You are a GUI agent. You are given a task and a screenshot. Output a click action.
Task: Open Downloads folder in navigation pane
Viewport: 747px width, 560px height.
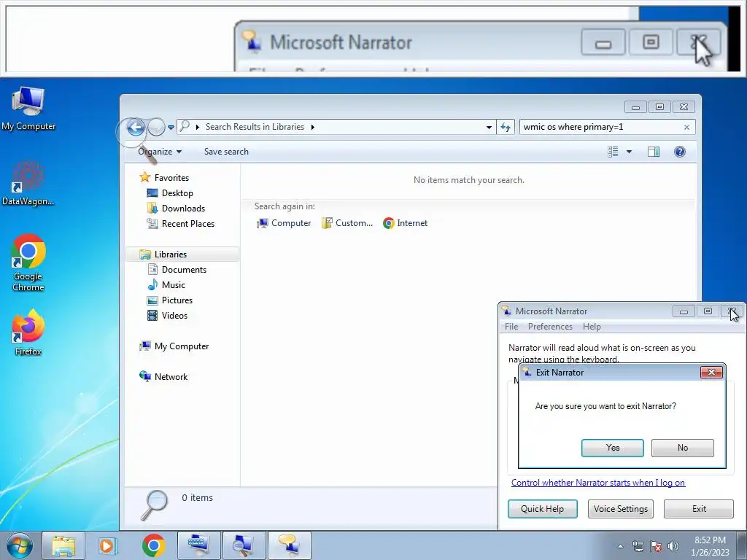coord(177,208)
